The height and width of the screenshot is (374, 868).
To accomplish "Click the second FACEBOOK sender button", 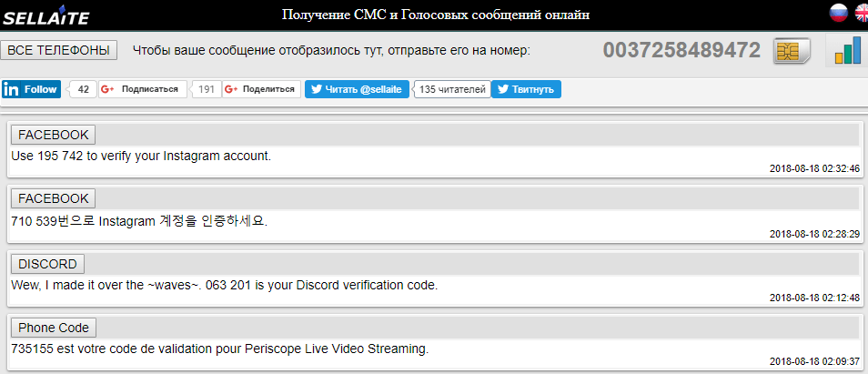I will tap(53, 198).
